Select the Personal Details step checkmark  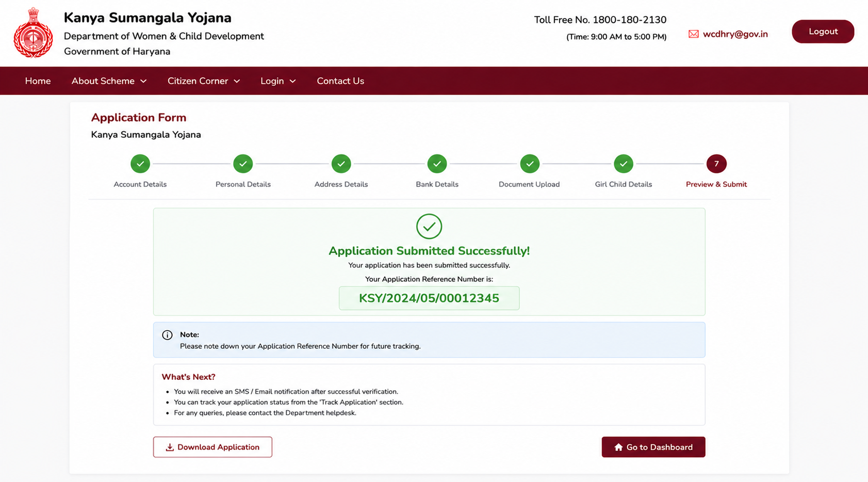243,164
